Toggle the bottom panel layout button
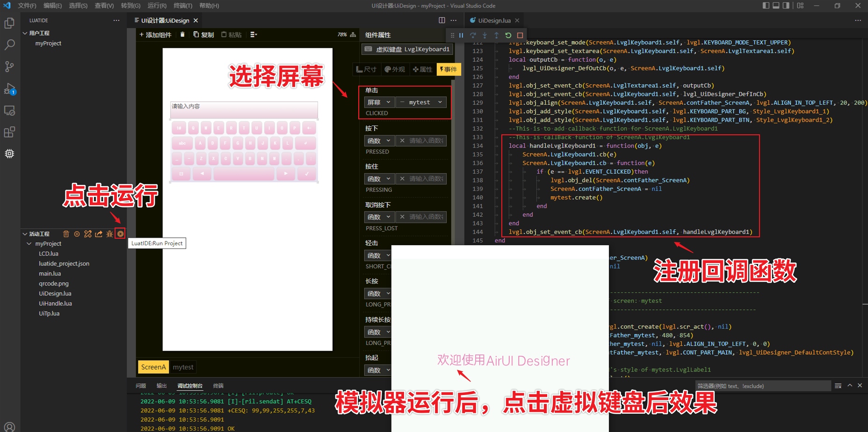 776,6
